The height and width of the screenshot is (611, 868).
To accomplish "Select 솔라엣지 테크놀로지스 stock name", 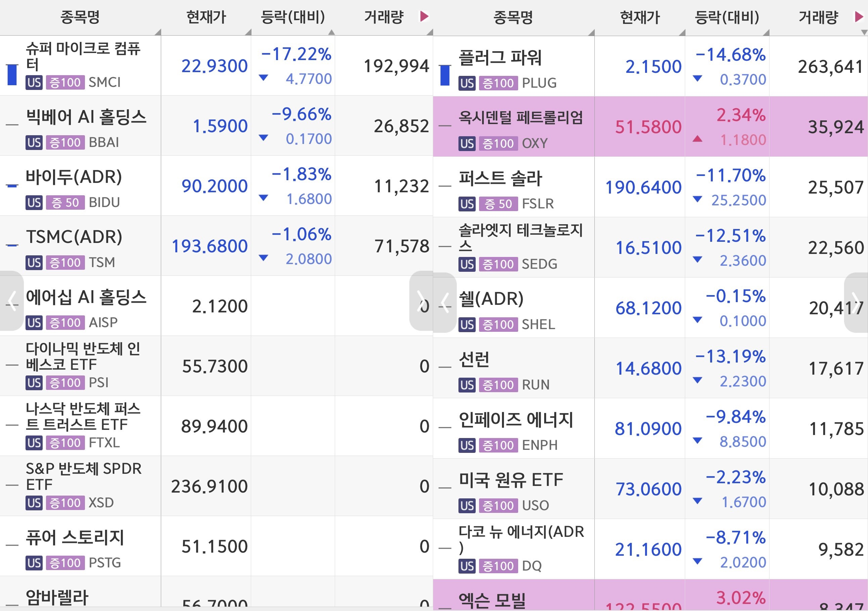I will pos(521,238).
